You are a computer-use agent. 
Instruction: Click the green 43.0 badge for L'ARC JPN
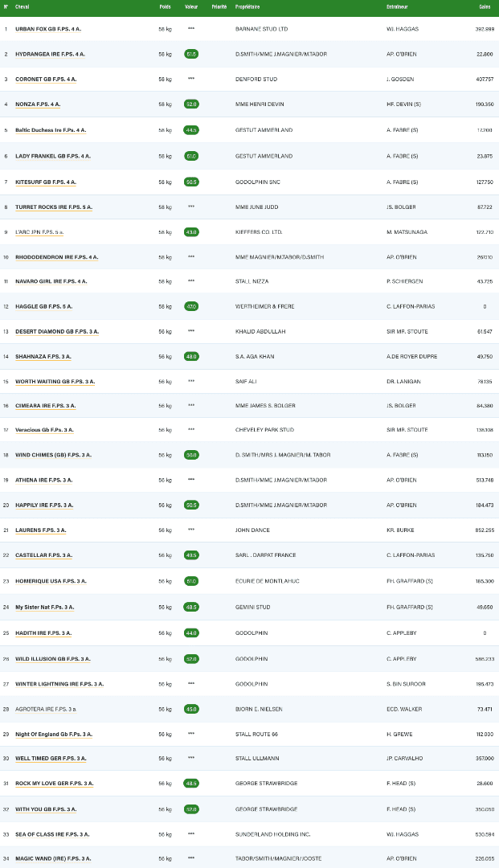(x=191, y=232)
